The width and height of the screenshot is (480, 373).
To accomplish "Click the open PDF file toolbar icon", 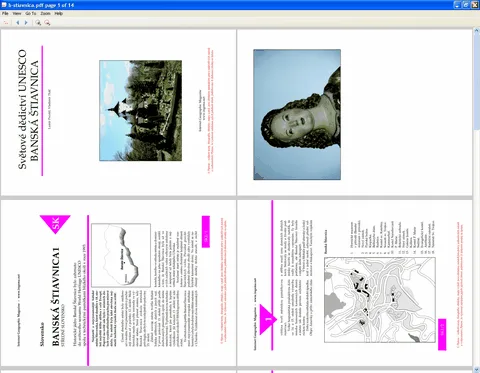I will click(6, 23).
